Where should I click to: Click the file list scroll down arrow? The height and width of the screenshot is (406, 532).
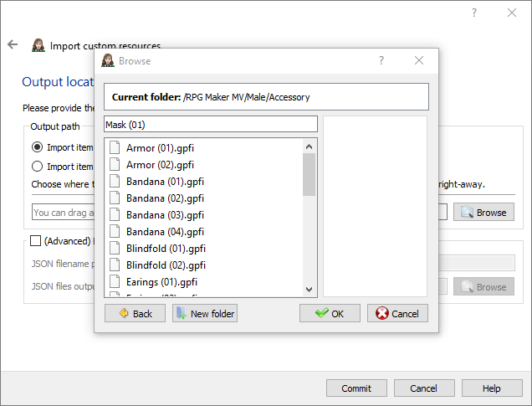click(309, 290)
